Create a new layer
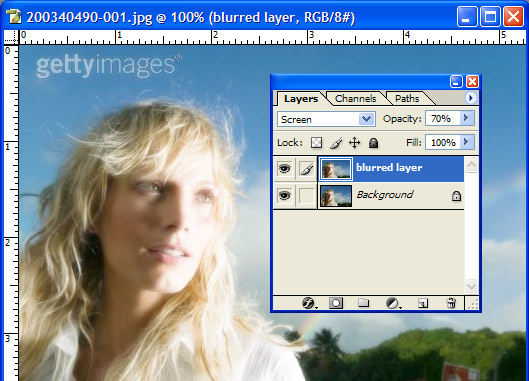 coord(423,303)
